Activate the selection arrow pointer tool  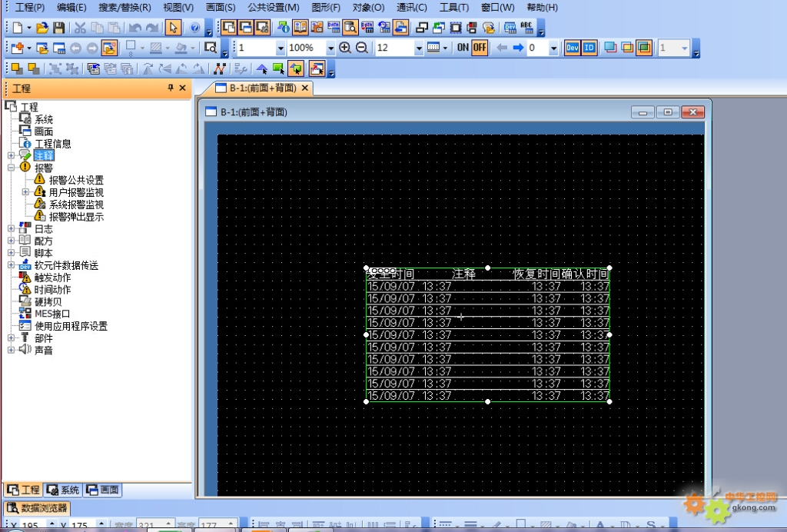pos(173,28)
